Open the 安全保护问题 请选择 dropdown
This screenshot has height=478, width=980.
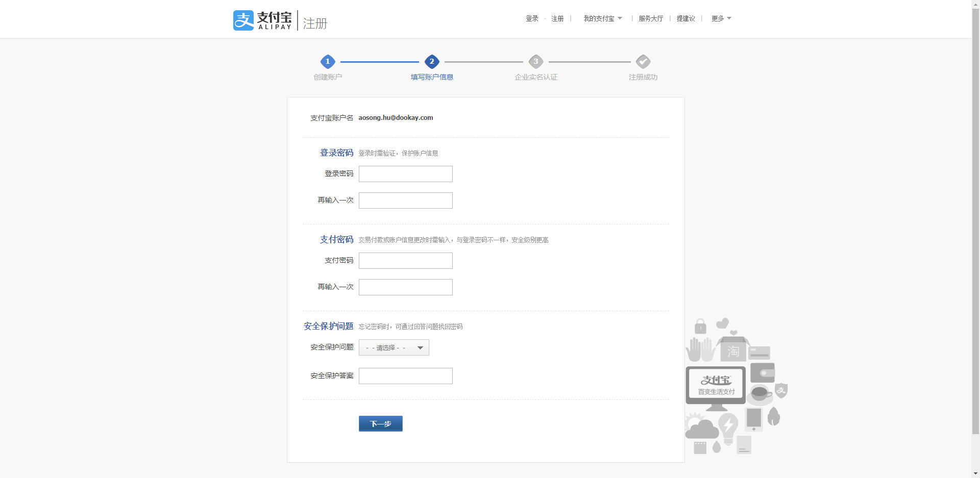click(x=394, y=347)
